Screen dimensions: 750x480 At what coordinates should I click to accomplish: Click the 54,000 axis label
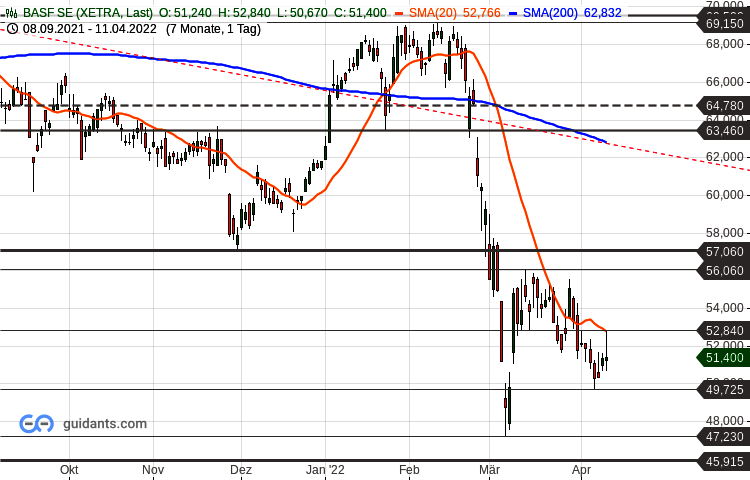click(725, 307)
